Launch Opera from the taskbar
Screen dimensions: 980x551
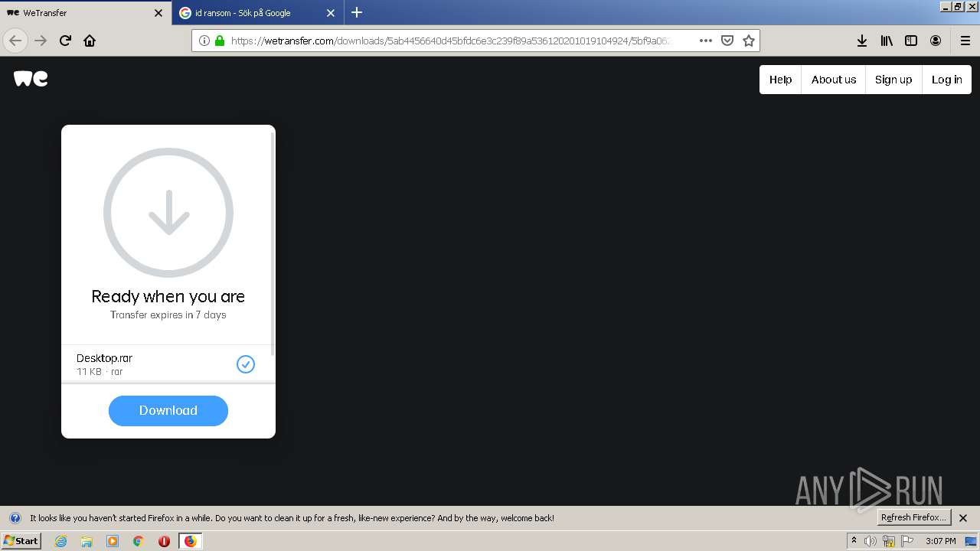164,541
